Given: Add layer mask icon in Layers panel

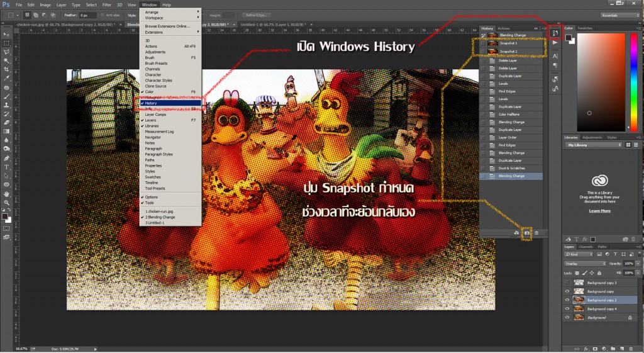Looking at the screenshot, I should 595,349.
